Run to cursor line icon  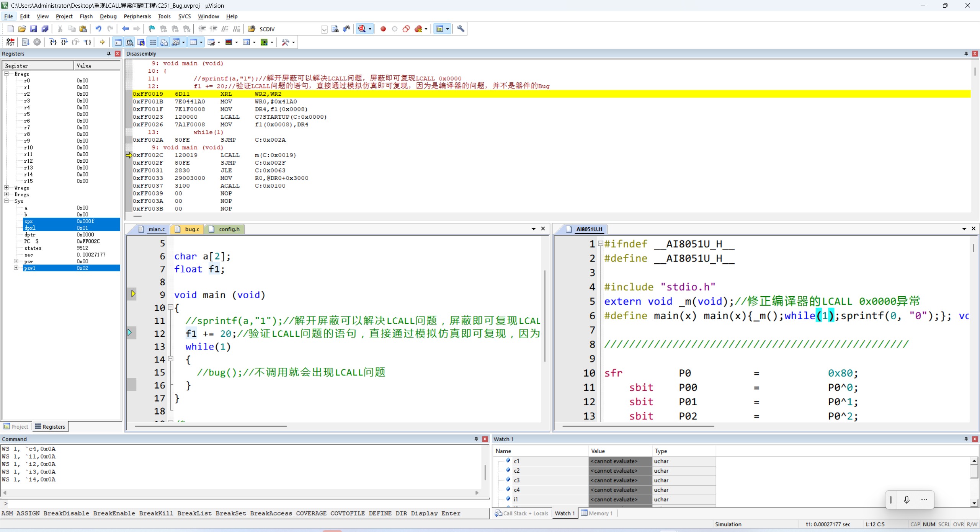pyautogui.click(x=87, y=42)
